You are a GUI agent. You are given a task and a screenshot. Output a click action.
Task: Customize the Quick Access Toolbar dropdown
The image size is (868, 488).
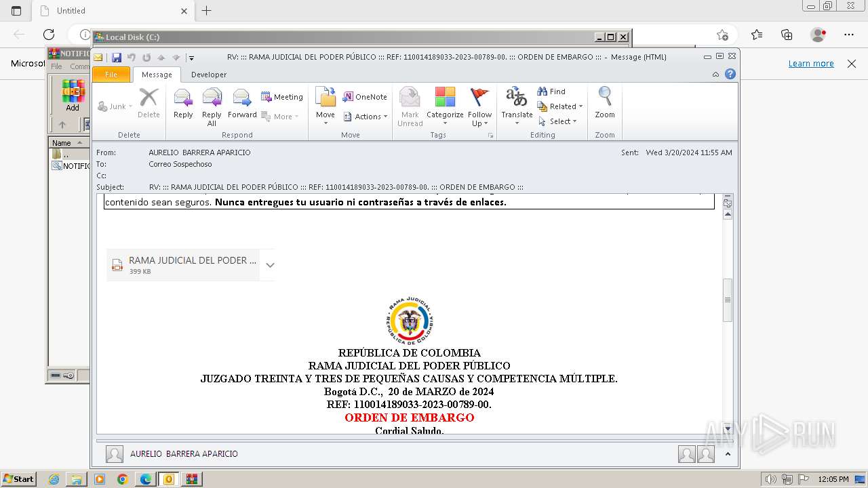tap(191, 58)
